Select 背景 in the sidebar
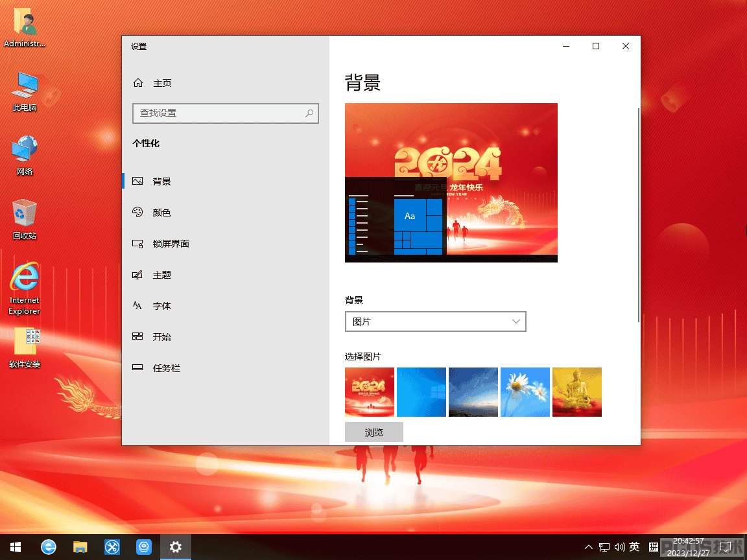Viewport: 747px width, 560px height. coord(226,181)
